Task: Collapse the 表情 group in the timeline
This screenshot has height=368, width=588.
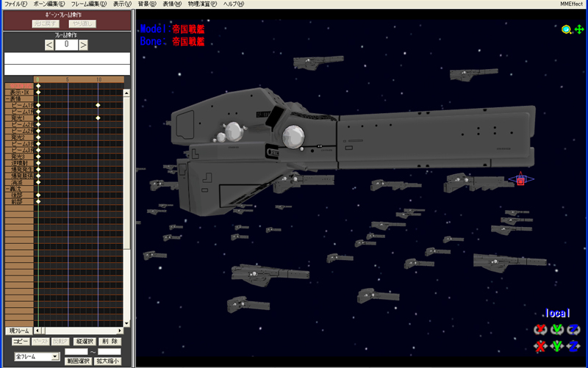Action: point(7,99)
